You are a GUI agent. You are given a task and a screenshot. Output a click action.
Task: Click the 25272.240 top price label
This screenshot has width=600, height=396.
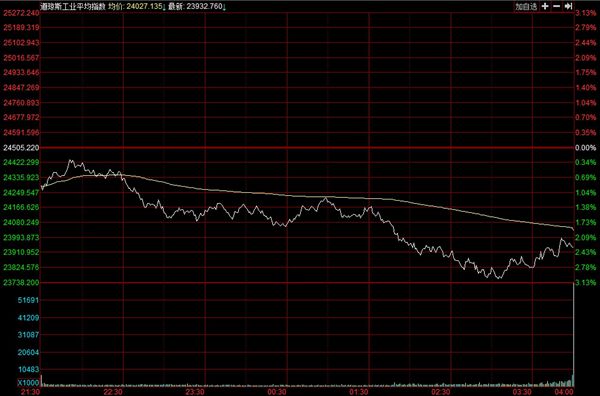(x=21, y=13)
